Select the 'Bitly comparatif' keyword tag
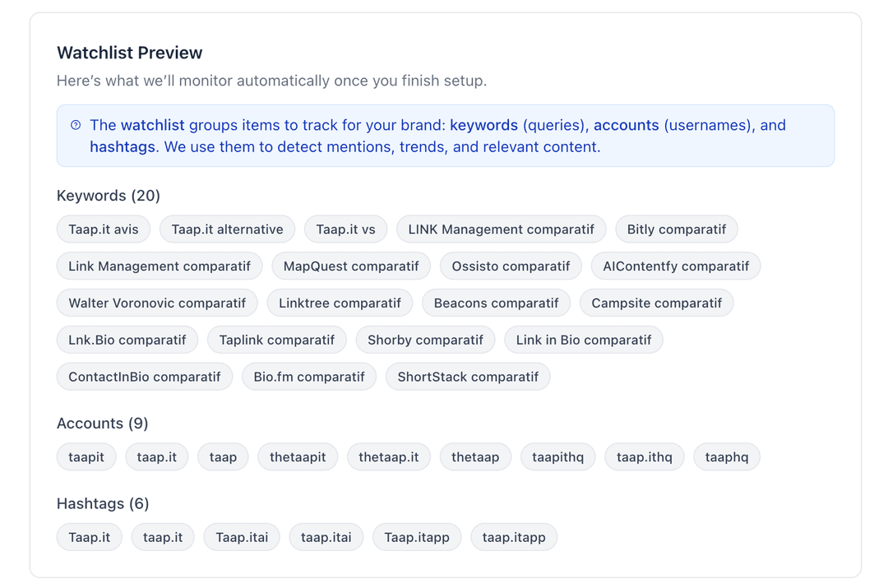The width and height of the screenshot is (888, 588). [x=676, y=229]
